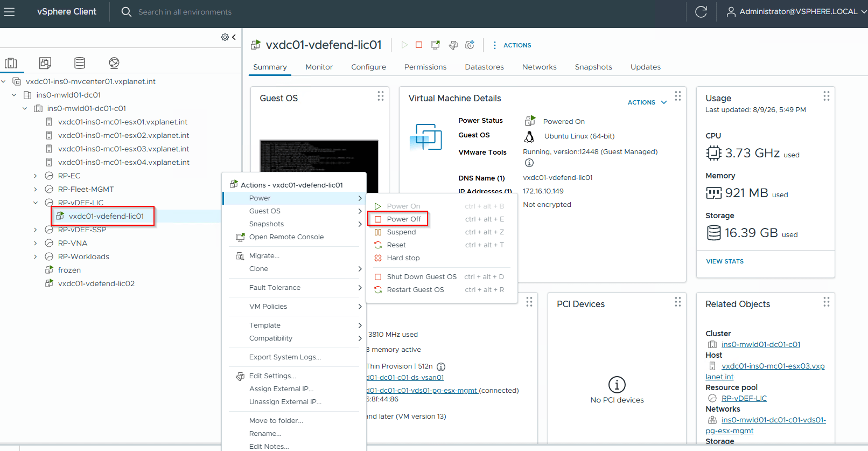Open the ins0-mwld01-dc01-c01 cluster link

coord(761,344)
